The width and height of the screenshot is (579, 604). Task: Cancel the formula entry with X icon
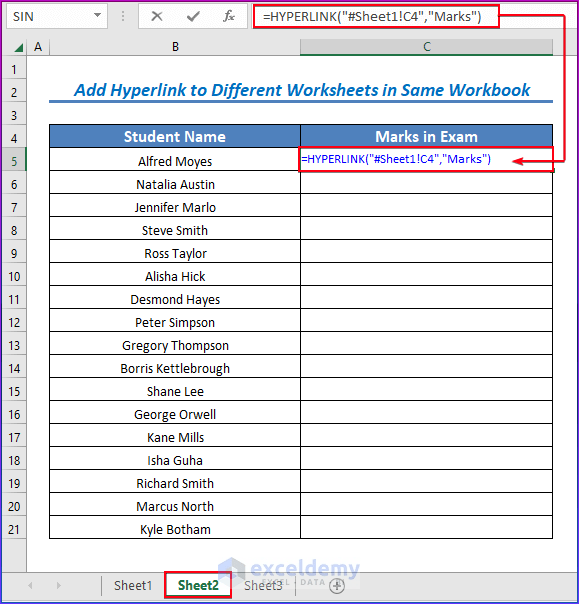[x=156, y=16]
